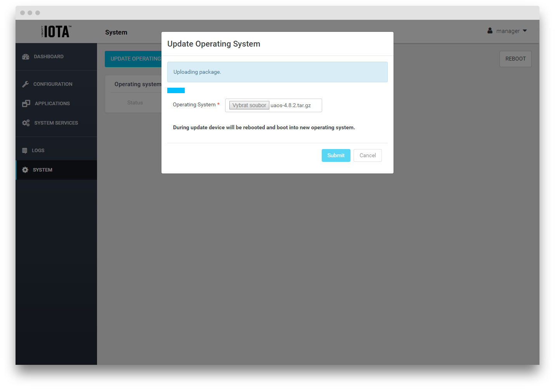Click the upload progress bar

coord(176,90)
